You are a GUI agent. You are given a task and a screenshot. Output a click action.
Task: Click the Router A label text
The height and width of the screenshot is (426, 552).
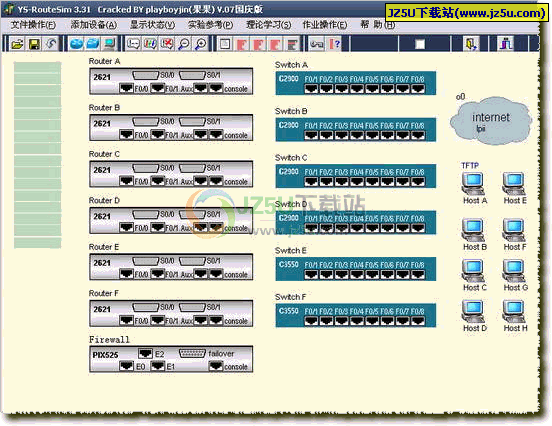coord(104,61)
